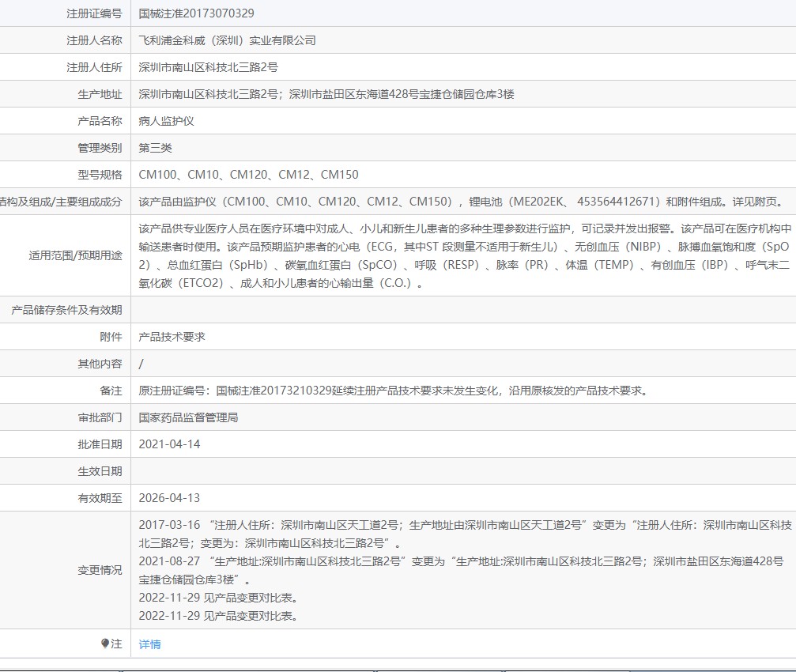The width and height of the screenshot is (796, 672).
Task: Click registrant name 飞利浦金科威（深圳）实业有限公司
Action: (227, 40)
